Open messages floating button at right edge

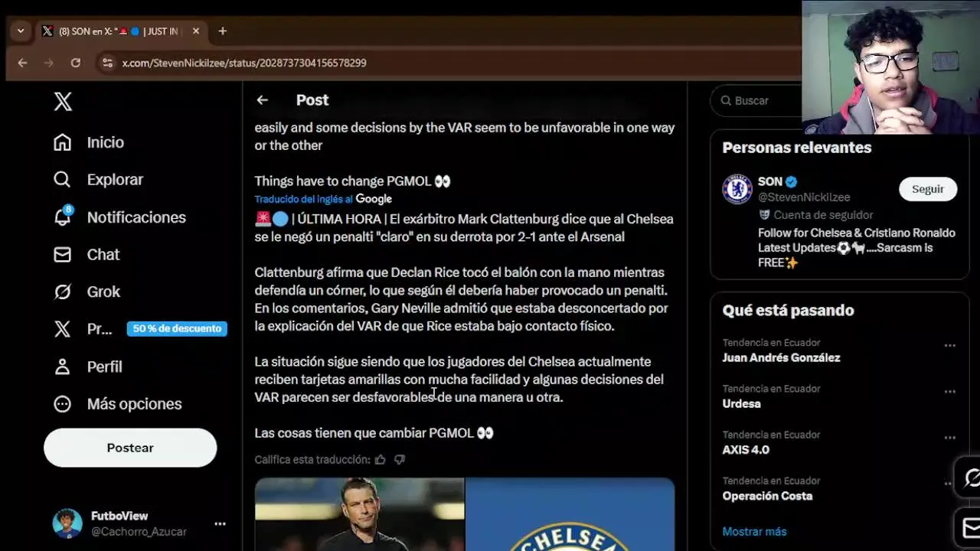pos(970,527)
